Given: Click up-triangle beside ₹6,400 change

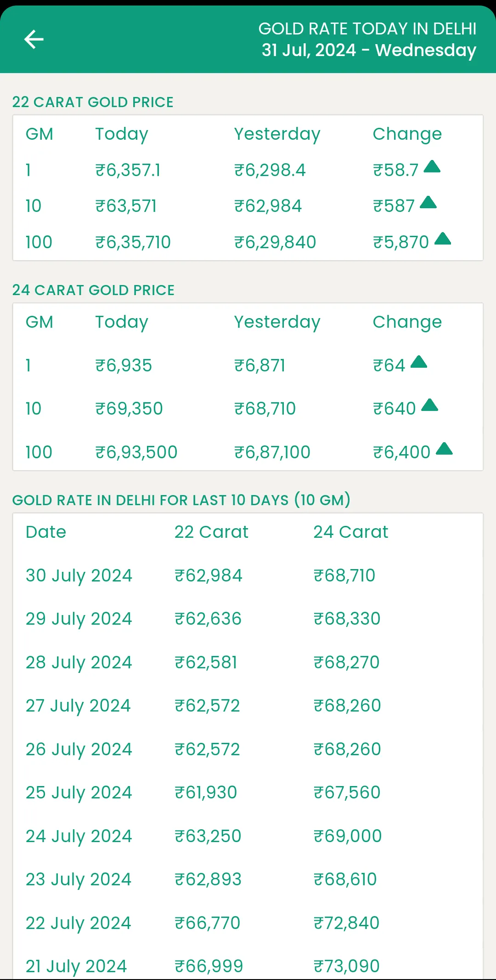Looking at the screenshot, I should [444, 448].
